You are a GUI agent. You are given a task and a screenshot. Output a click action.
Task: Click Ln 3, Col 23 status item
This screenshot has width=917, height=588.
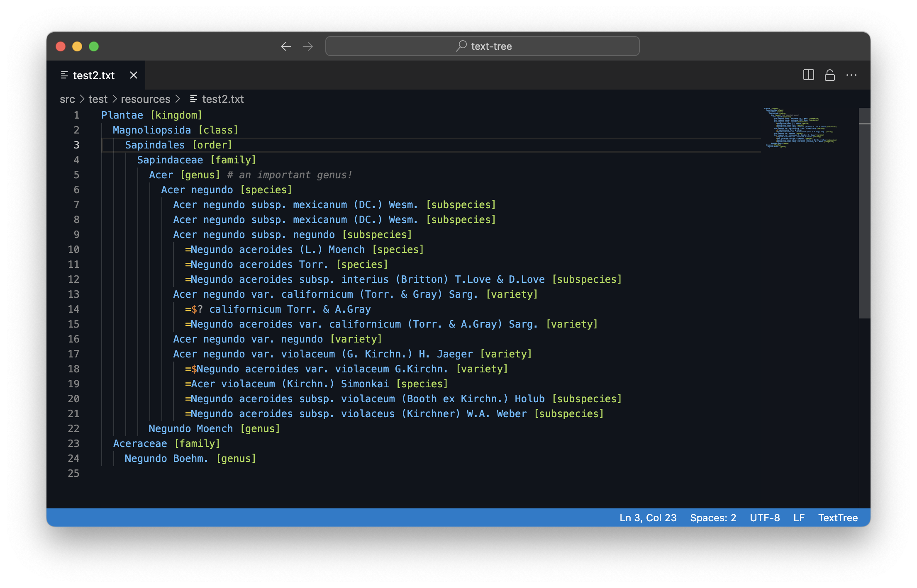(x=648, y=518)
